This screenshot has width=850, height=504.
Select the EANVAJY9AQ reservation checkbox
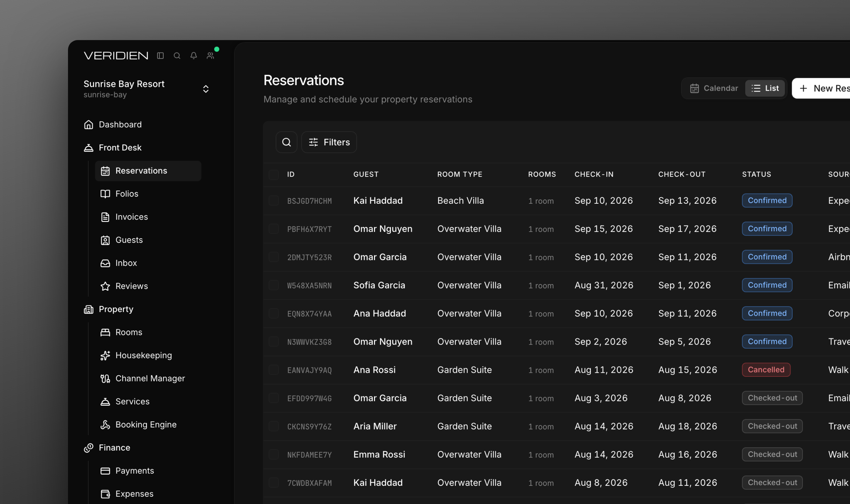click(x=274, y=370)
